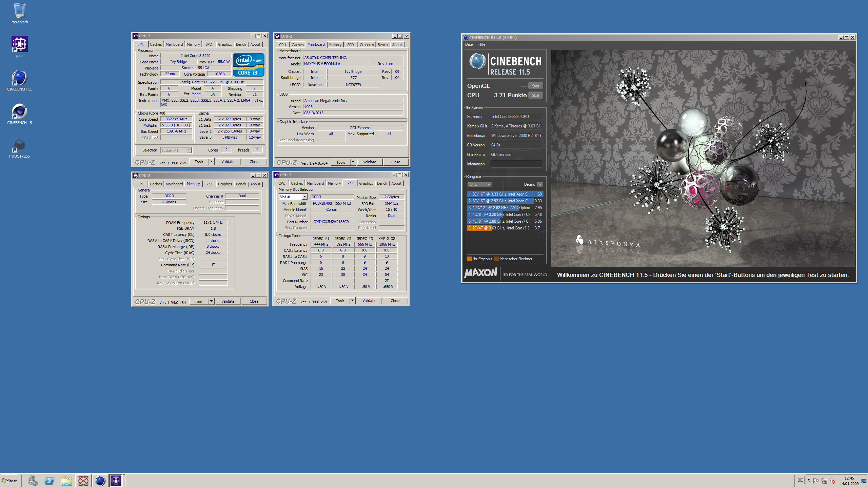Screen dimensions: 868x488
Task: Open the Hilfe menu in Cinebench
Action: (x=482, y=44)
